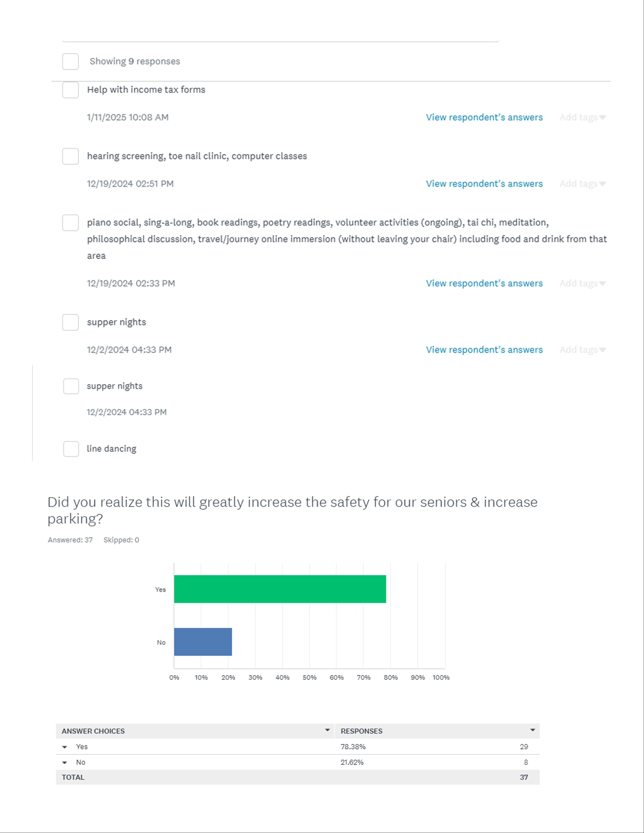Click the 78.38% Yes response value

click(353, 747)
